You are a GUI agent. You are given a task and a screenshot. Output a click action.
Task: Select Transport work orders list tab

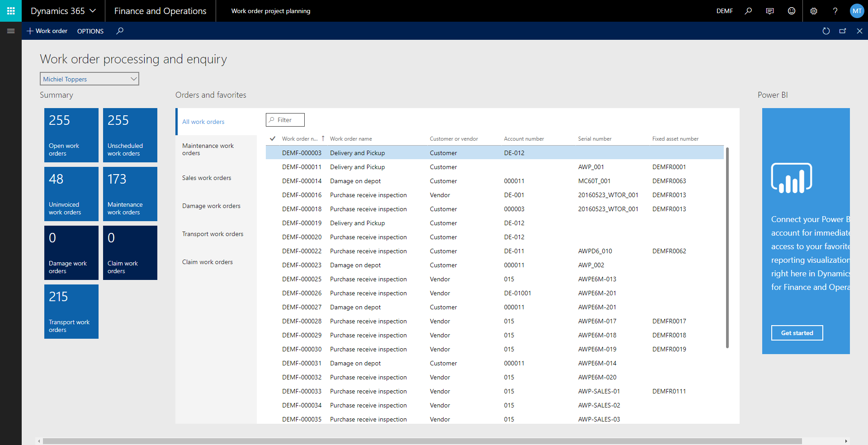[216, 234]
